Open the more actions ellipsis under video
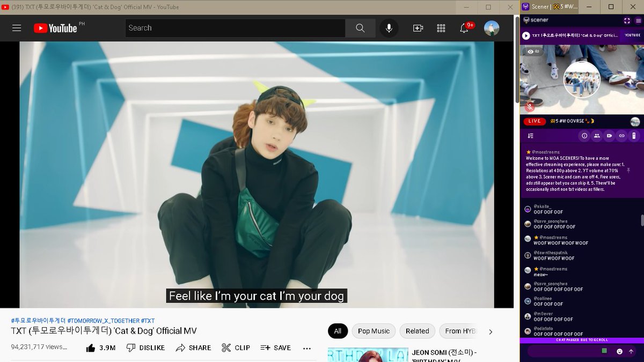The height and width of the screenshot is (362, 644). pyautogui.click(x=307, y=348)
